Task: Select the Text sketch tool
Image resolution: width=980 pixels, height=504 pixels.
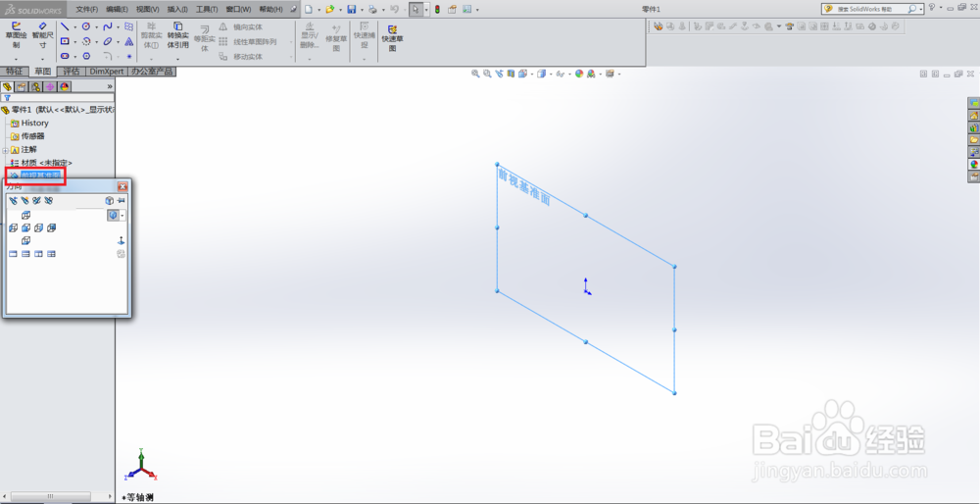Action: 128,41
